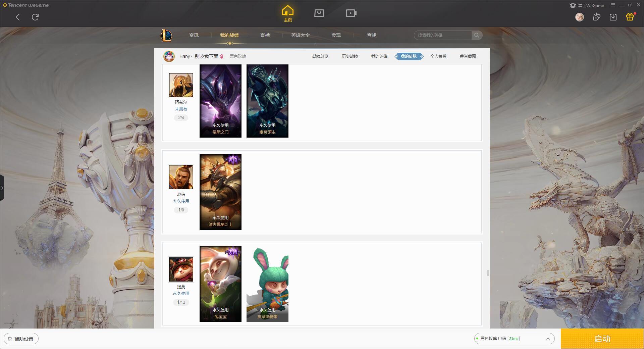
Task: Open the video icon in the top bar
Action: pyautogui.click(x=351, y=13)
